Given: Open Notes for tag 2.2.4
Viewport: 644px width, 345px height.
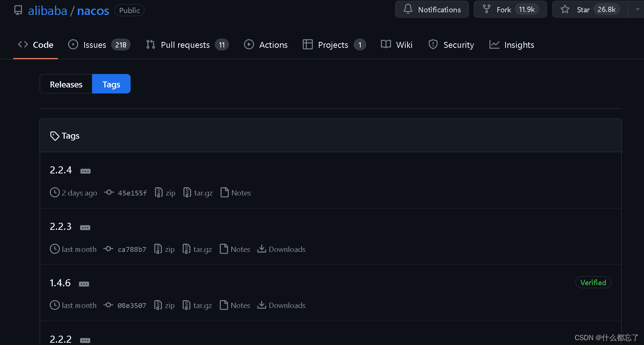Looking at the screenshot, I should [236, 192].
